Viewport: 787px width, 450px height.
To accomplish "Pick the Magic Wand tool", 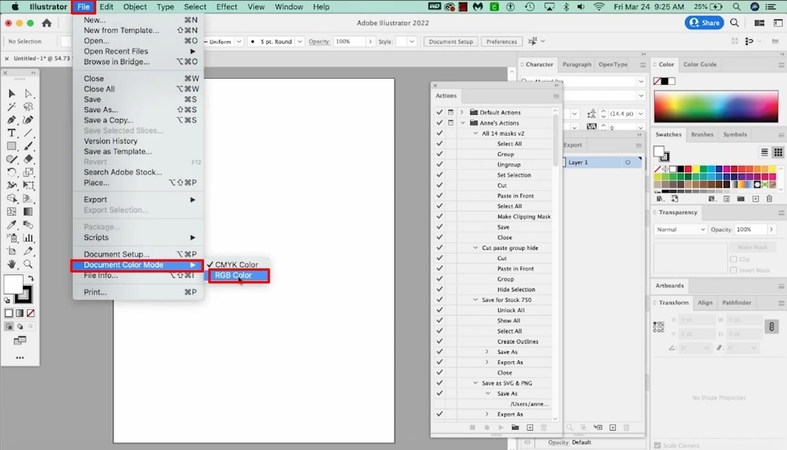I will [x=12, y=107].
